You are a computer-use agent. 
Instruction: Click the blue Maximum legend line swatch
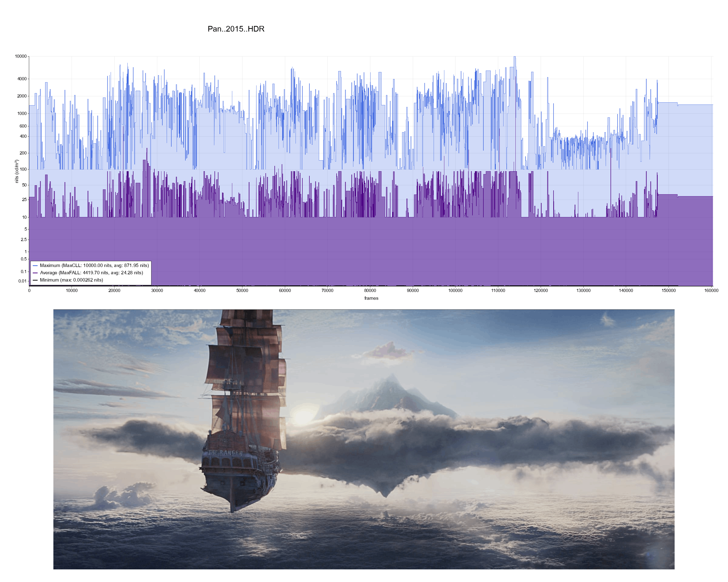coord(35,266)
